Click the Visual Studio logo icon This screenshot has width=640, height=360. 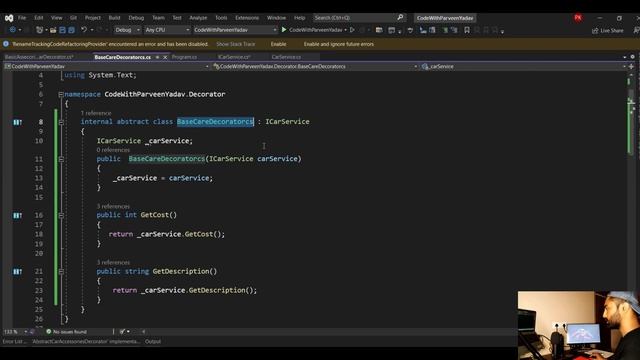tap(9, 18)
